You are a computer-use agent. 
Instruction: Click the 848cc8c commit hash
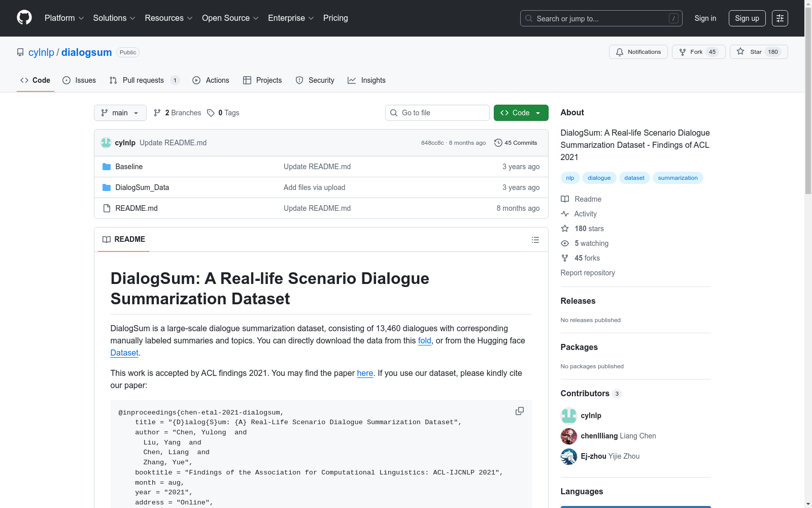click(432, 143)
